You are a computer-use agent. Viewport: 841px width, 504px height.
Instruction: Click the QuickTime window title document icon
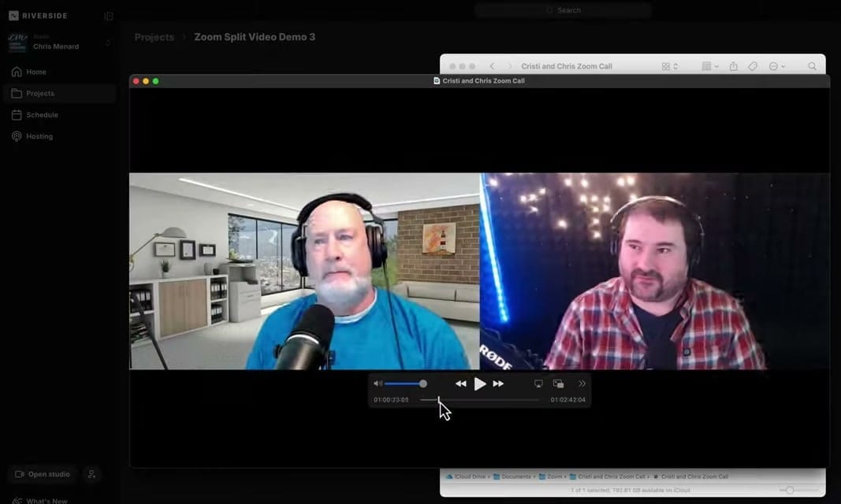click(437, 81)
